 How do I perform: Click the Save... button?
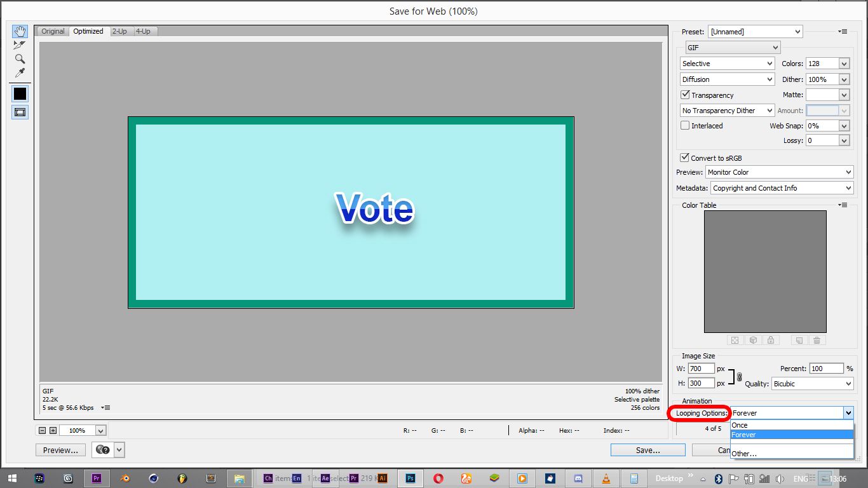[648, 450]
